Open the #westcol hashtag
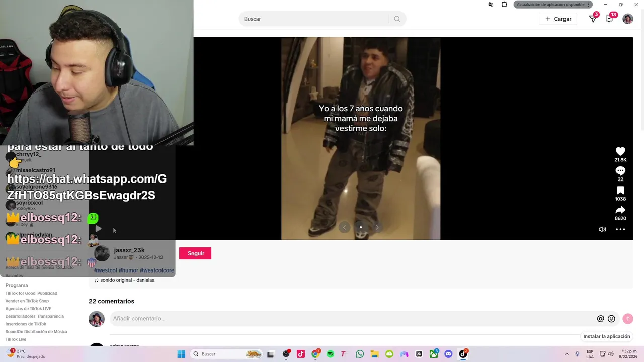Viewport: 644px width, 362px height. tap(106, 270)
